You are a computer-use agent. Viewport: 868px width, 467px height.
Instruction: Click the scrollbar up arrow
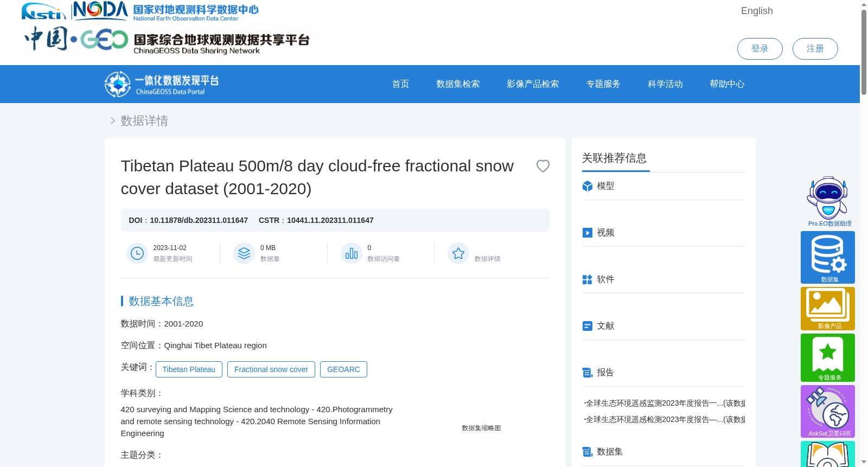coord(864,4)
